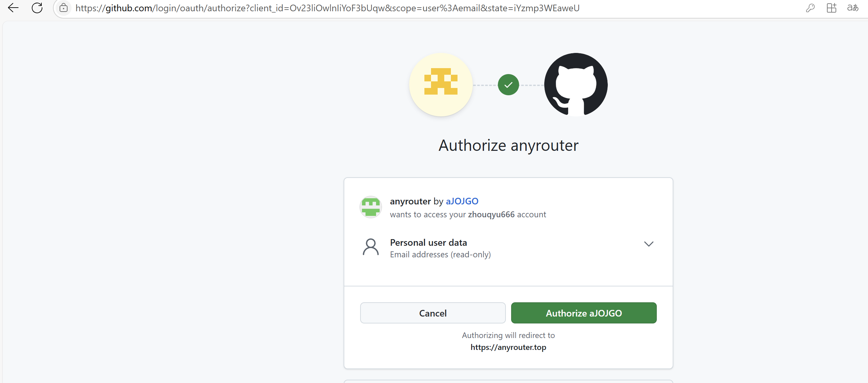Click the Personal user data label

(x=428, y=243)
